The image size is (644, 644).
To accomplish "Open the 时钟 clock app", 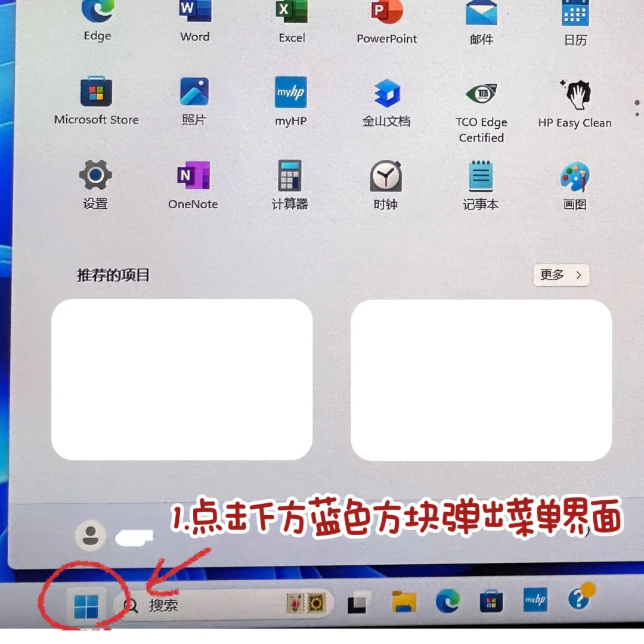I will pos(386,186).
